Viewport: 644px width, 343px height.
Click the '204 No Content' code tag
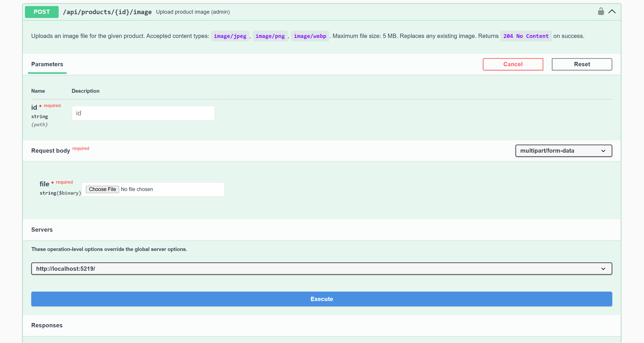click(526, 36)
